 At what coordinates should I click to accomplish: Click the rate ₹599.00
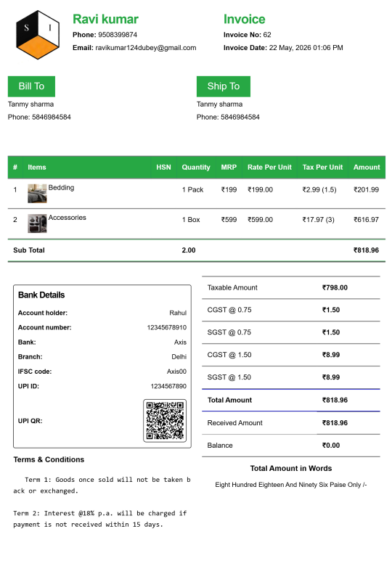pos(260,220)
